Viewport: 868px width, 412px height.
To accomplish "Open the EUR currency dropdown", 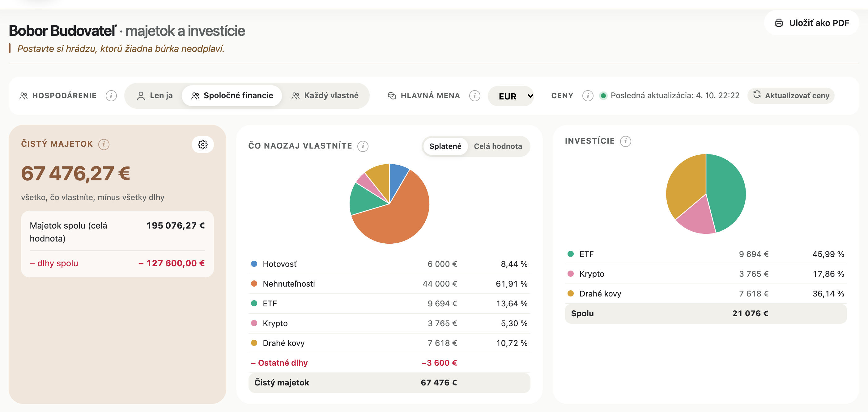I will point(511,96).
